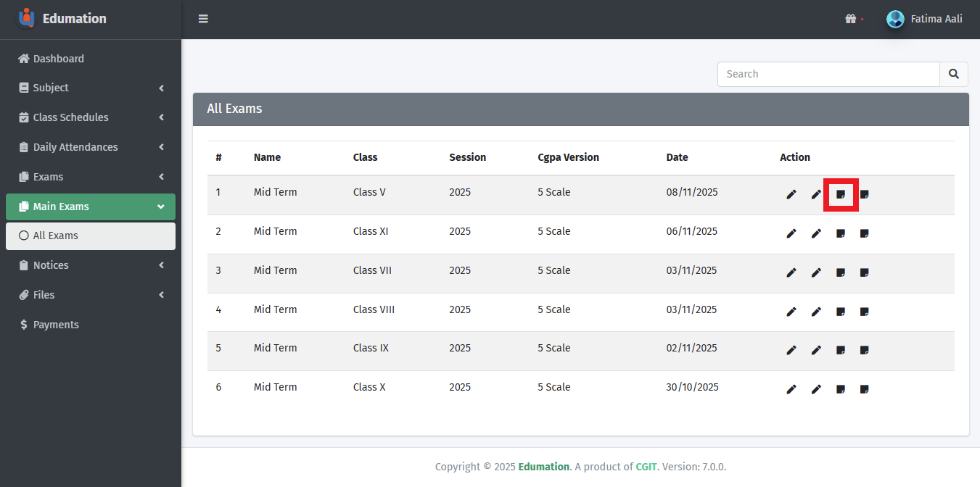The width and height of the screenshot is (980, 487).
Task: Expand the Daily Attendances menu
Action: click(x=91, y=147)
